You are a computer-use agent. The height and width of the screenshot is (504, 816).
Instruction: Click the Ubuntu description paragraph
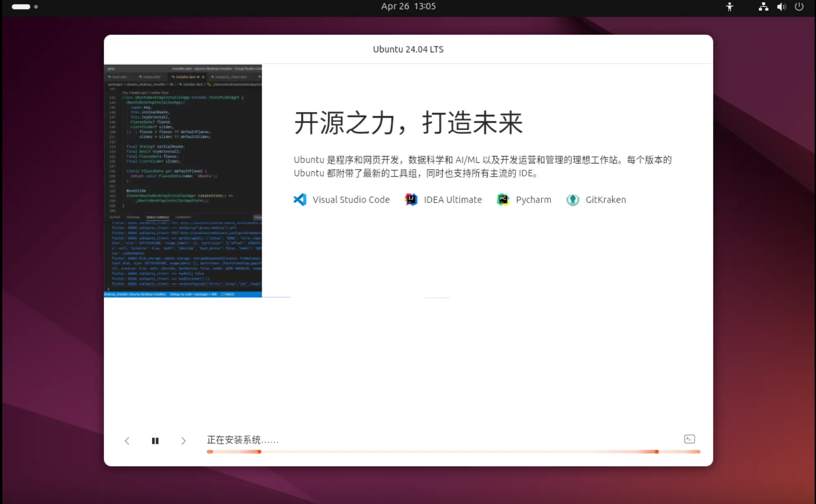click(x=483, y=166)
